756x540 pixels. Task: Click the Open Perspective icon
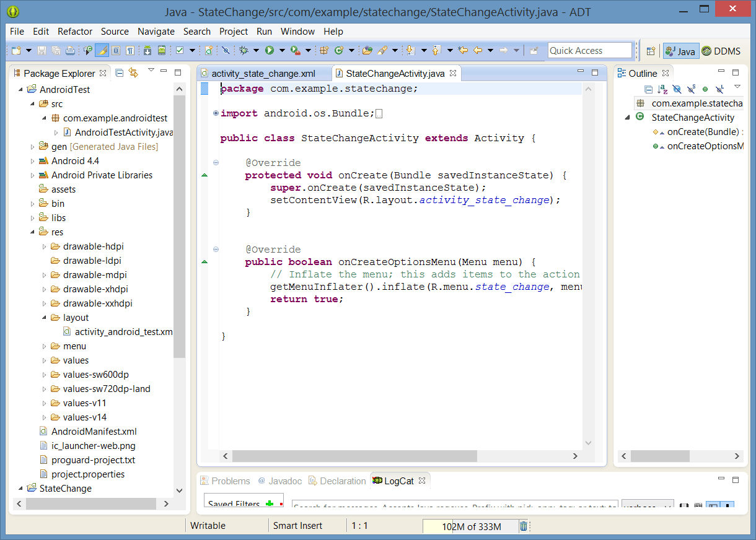tap(651, 51)
